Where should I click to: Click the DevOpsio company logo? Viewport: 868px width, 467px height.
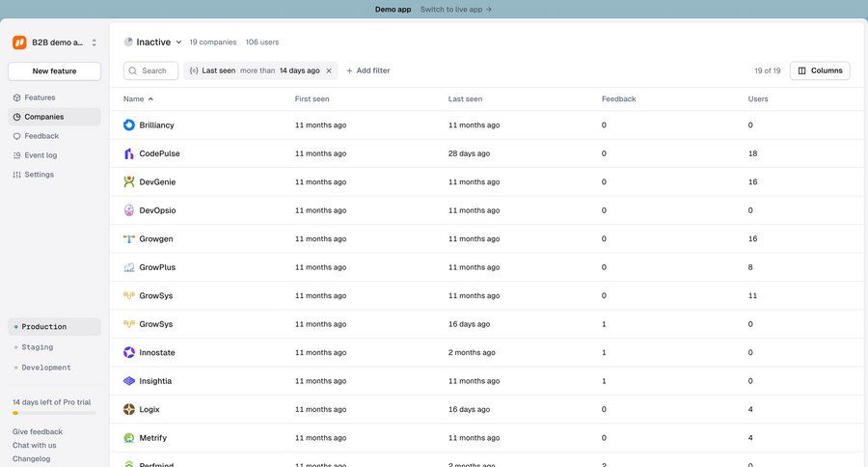(129, 210)
